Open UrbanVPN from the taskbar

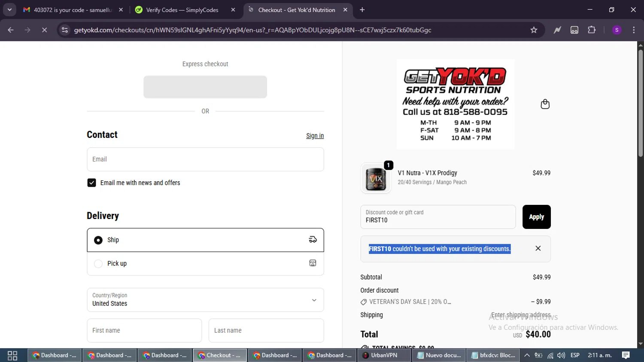point(384,355)
